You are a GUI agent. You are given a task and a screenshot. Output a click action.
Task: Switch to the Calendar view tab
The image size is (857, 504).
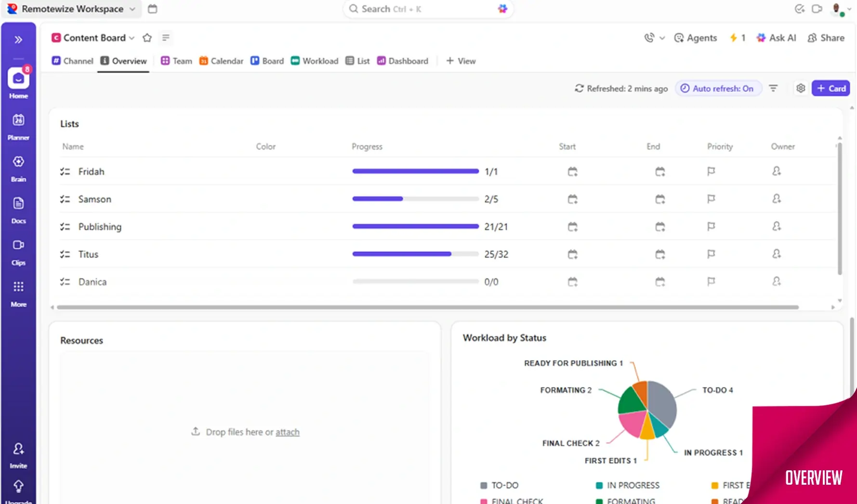(x=222, y=61)
